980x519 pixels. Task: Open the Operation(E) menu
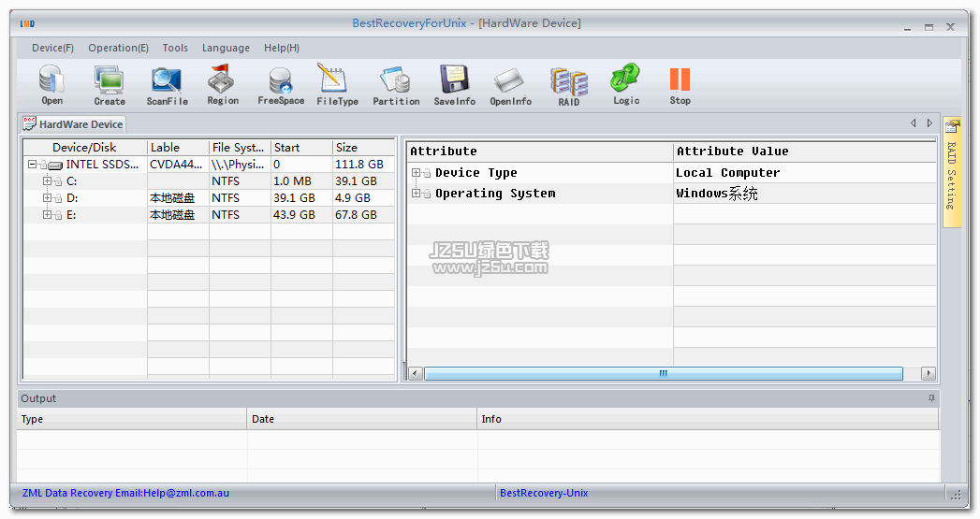pyautogui.click(x=118, y=48)
